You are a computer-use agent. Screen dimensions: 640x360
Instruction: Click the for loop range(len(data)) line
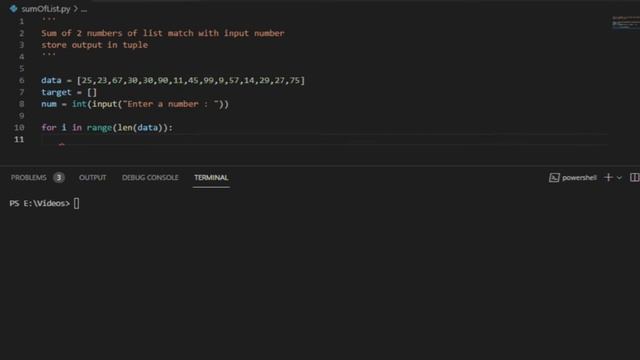107,128
